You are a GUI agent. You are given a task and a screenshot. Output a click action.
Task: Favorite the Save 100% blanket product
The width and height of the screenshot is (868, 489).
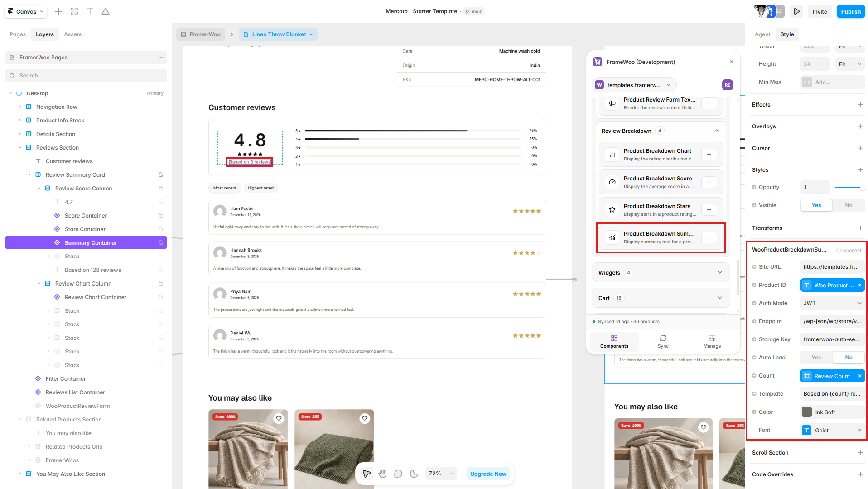[279, 419]
